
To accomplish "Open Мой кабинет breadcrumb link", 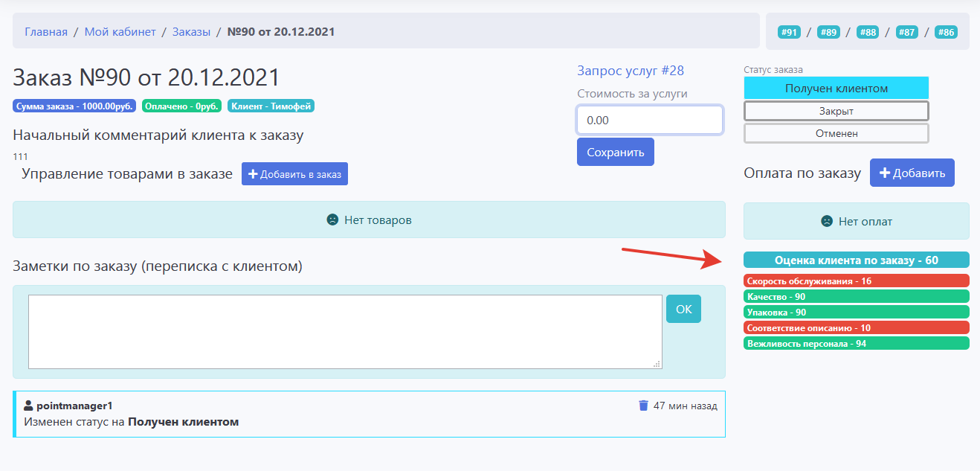I will (120, 31).
